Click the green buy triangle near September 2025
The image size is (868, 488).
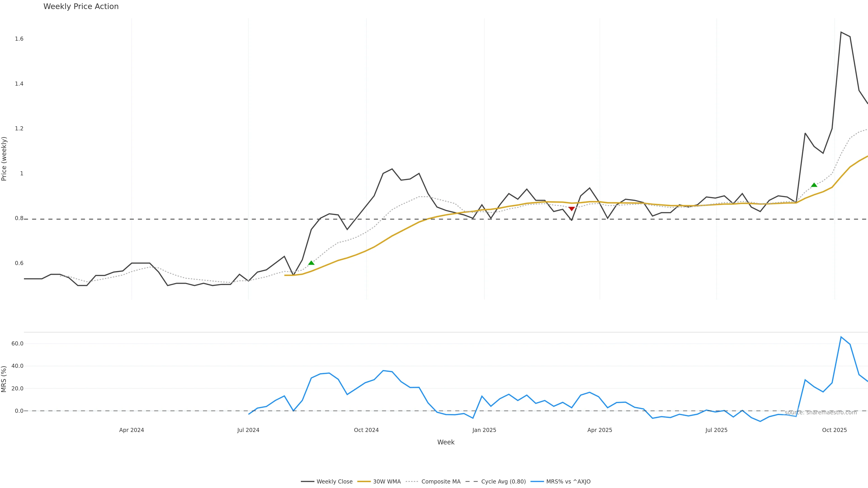coord(814,185)
